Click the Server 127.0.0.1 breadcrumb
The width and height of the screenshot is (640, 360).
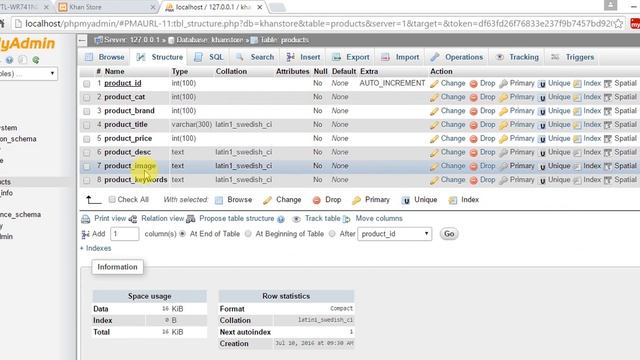click(x=127, y=40)
